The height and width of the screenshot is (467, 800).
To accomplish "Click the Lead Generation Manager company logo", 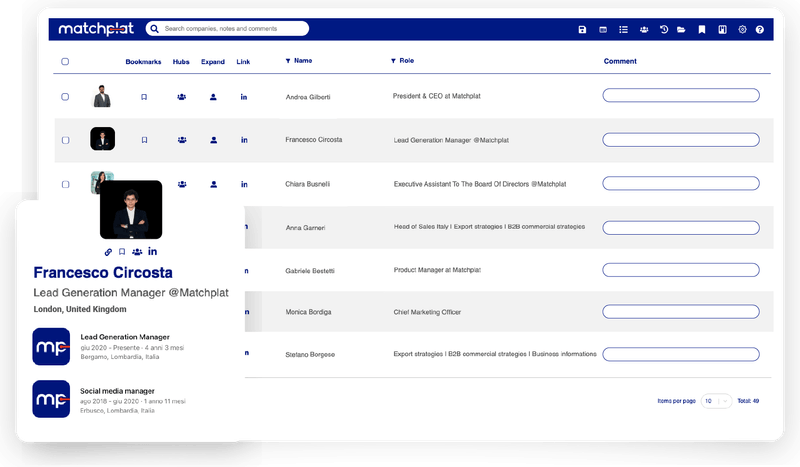I will (x=51, y=347).
